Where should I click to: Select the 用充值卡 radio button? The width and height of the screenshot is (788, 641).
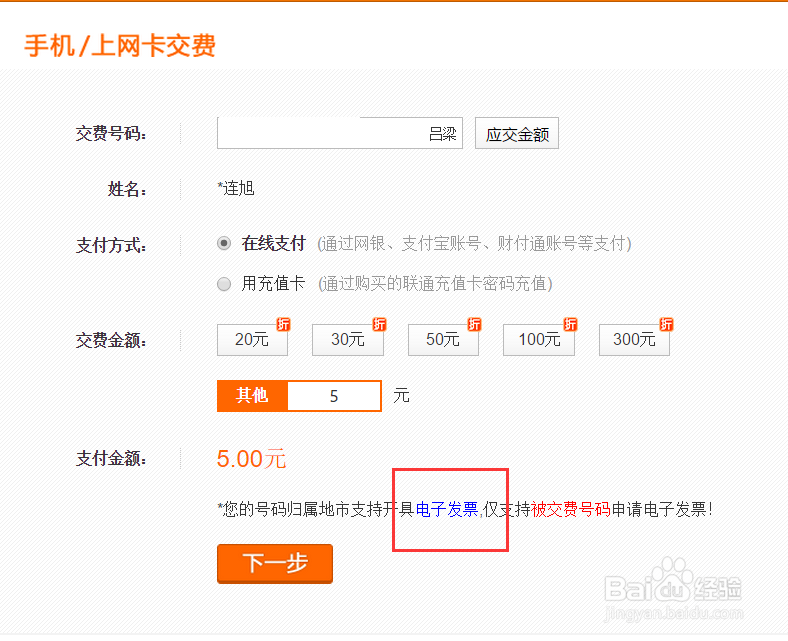pyautogui.click(x=224, y=284)
